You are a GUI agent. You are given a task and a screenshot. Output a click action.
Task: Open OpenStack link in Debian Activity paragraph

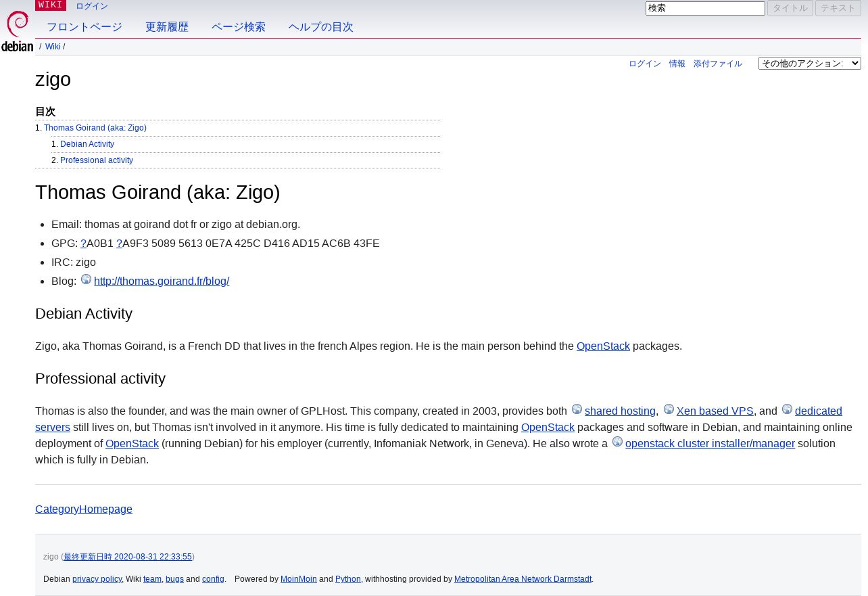tap(603, 346)
